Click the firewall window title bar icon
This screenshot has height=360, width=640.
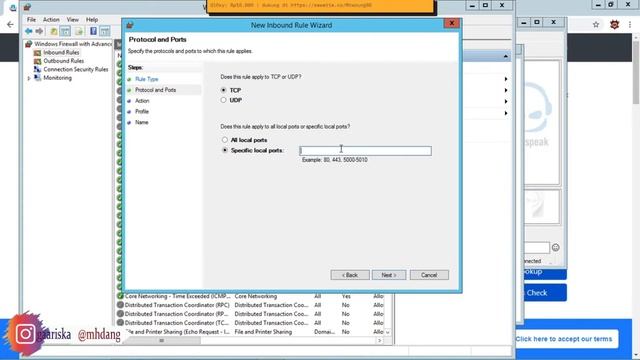[27, 7]
